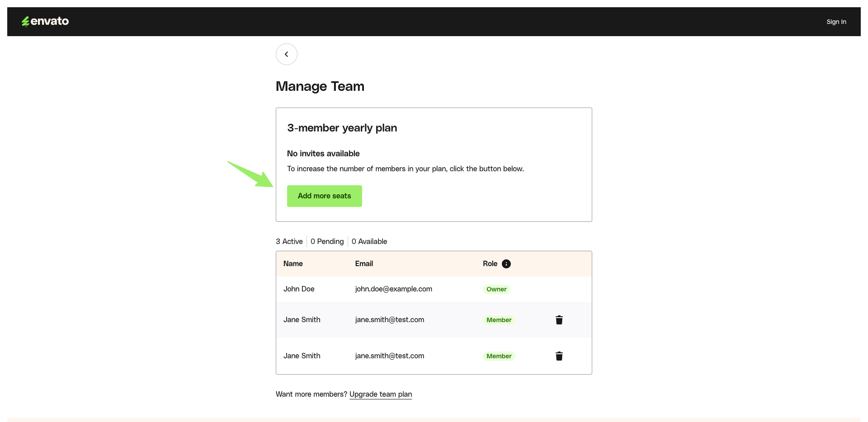The image size is (868, 422).
Task: Click the Manage Team page heading
Action: (320, 86)
